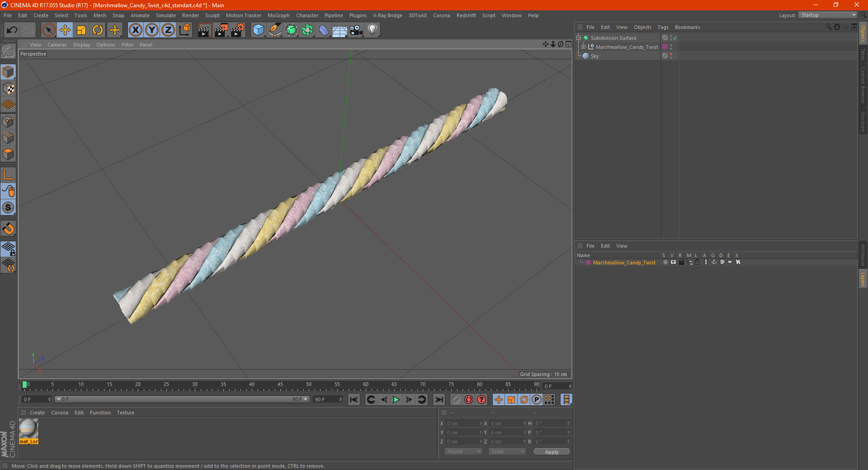Viewport: 868px width, 470px height.
Task: Select the mat_Lor material thumbnail
Action: click(x=28, y=428)
